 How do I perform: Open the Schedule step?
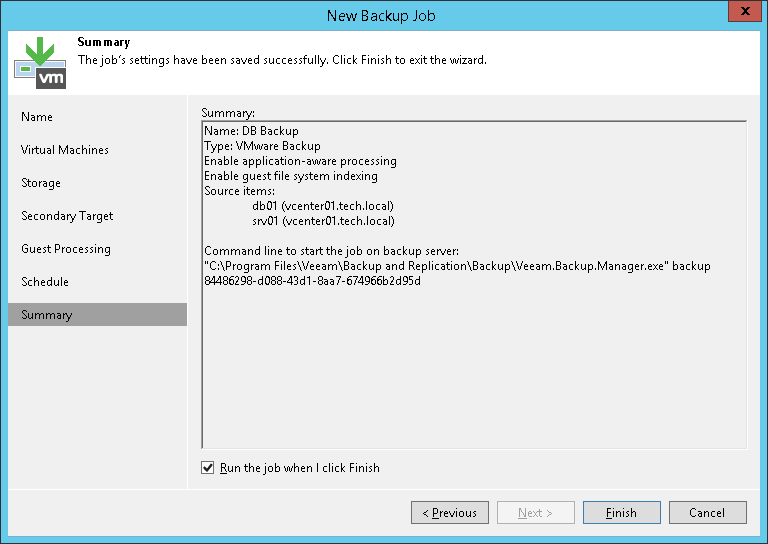[x=45, y=282]
